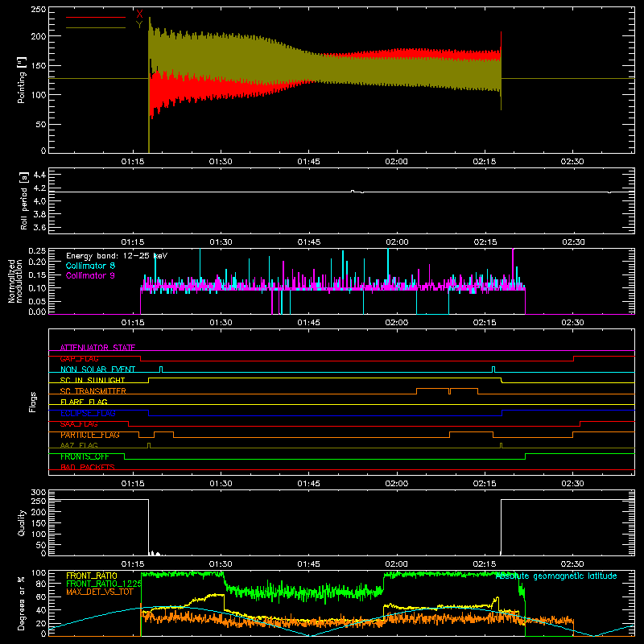
Task: Click the ECLIPSE_FLAG label
Action: (88, 413)
